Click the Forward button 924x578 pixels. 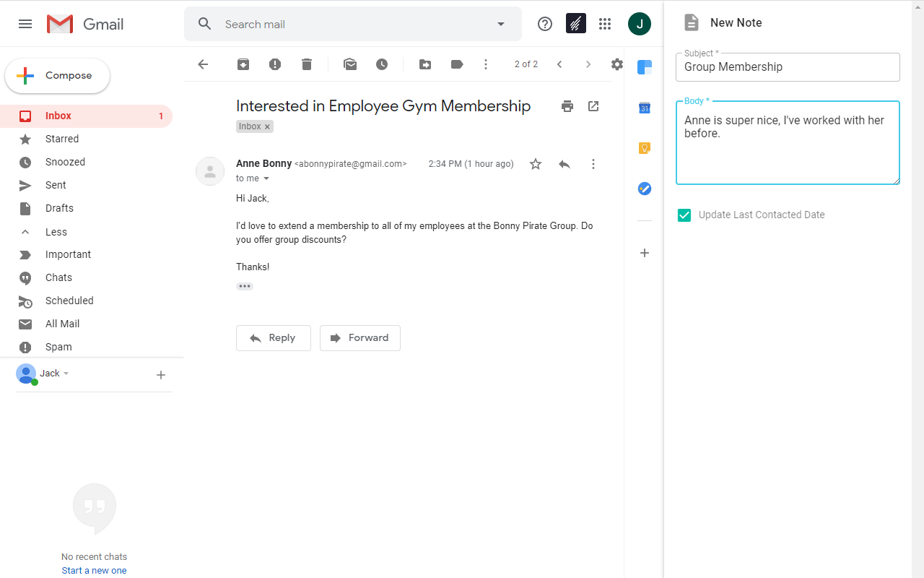pyautogui.click(x=360, y=338)
